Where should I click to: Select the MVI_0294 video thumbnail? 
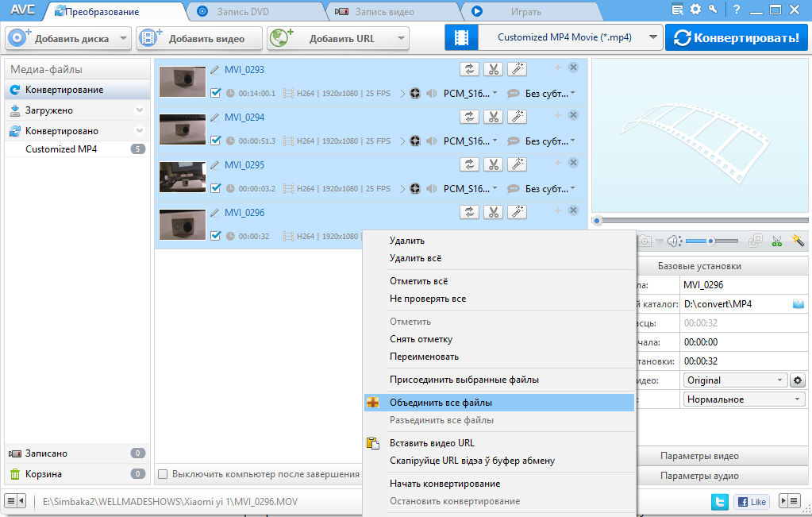tap(183, 129)
